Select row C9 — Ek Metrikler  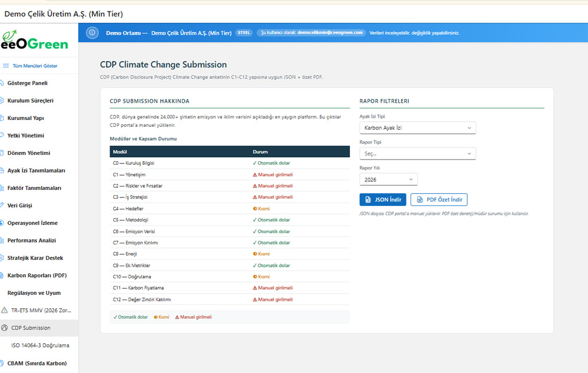230,266
